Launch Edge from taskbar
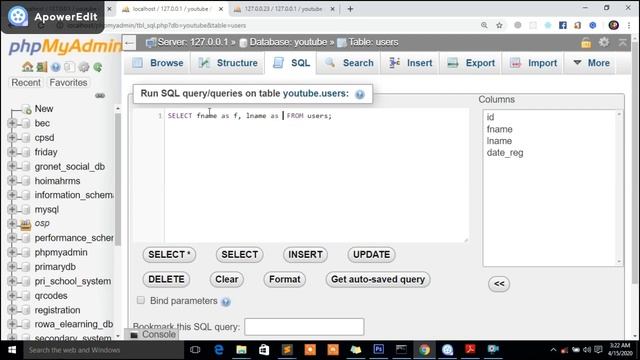 219,350
